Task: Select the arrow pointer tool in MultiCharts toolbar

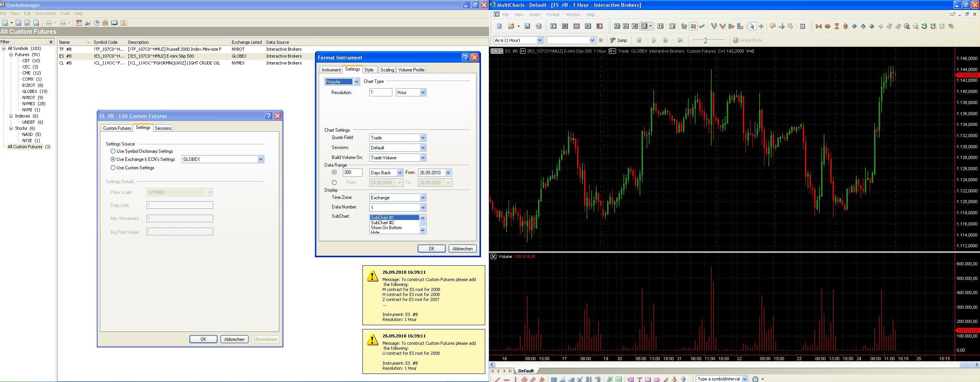Action: (752, 26)
